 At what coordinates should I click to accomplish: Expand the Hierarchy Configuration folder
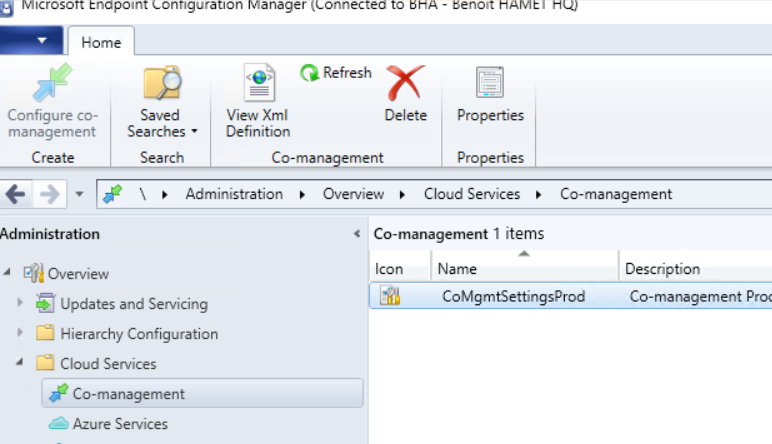[x=20, y=333]
